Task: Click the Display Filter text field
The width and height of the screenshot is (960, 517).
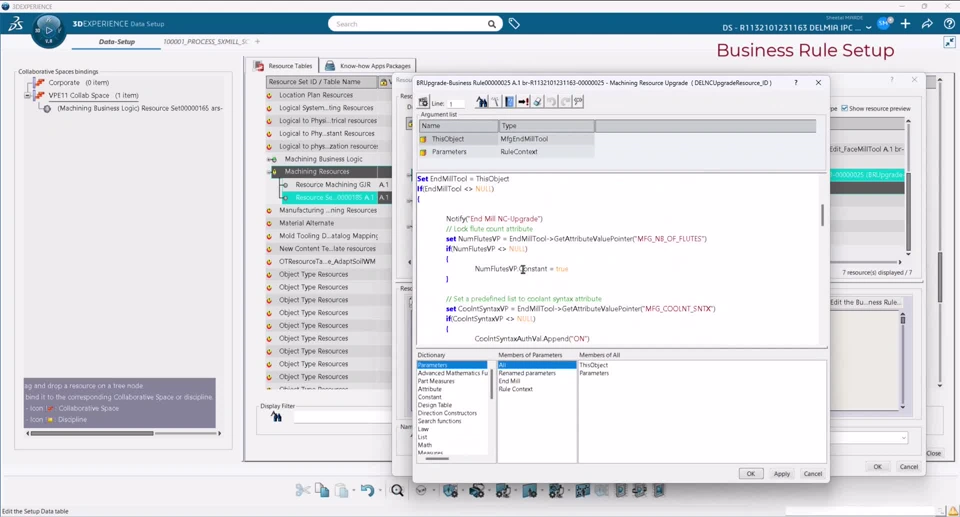Action: click(342, 417)
